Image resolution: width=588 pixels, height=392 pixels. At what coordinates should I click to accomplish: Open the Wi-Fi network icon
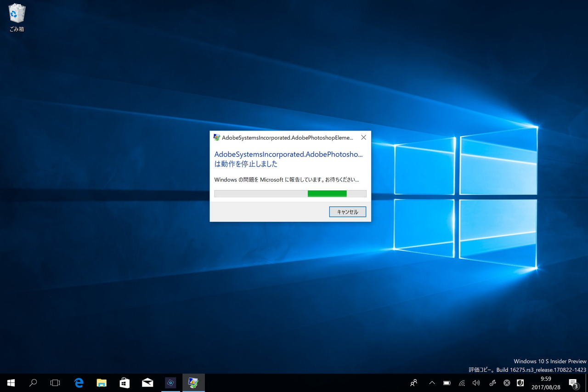tap(462, 383)
